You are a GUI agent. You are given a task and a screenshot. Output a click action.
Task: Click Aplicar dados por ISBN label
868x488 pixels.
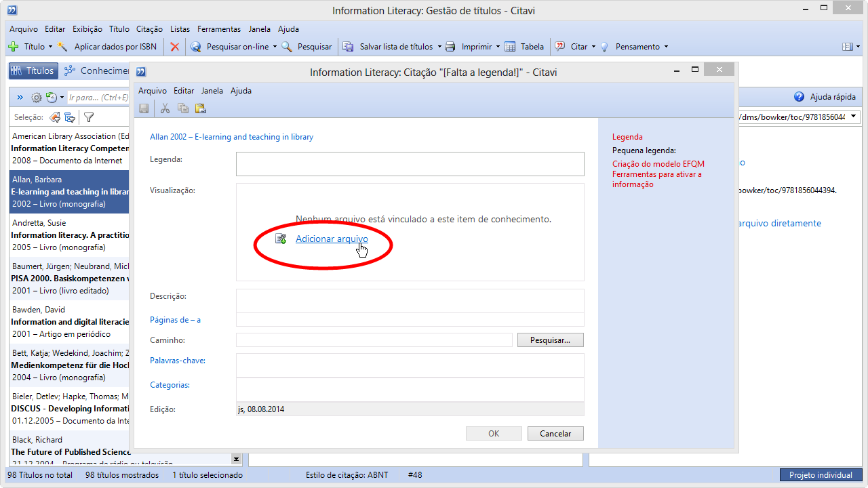click(115, 47)
